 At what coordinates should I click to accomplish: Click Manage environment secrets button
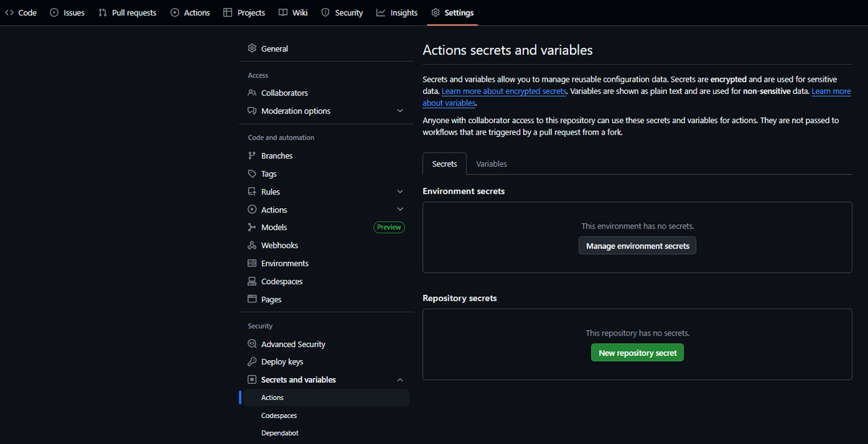[x=637, y=246]
